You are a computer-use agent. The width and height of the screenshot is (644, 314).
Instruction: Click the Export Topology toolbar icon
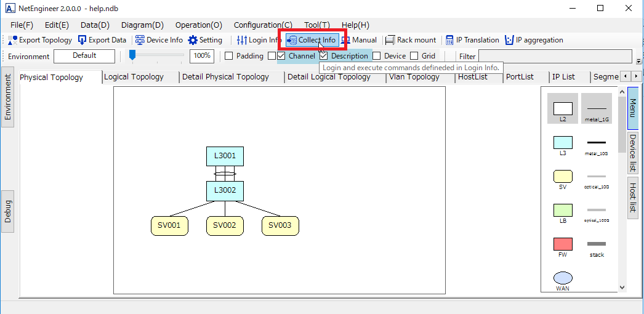click(x=13, y=40)
